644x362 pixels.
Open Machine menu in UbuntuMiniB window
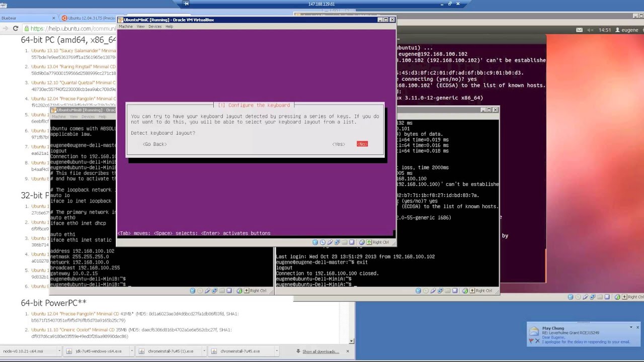coord(59,117)
